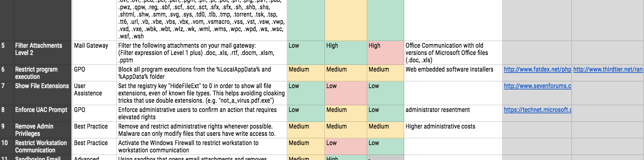Select the row 8 'Medium' yellow cell
This screenshot has width=644, height=160.
345,113
